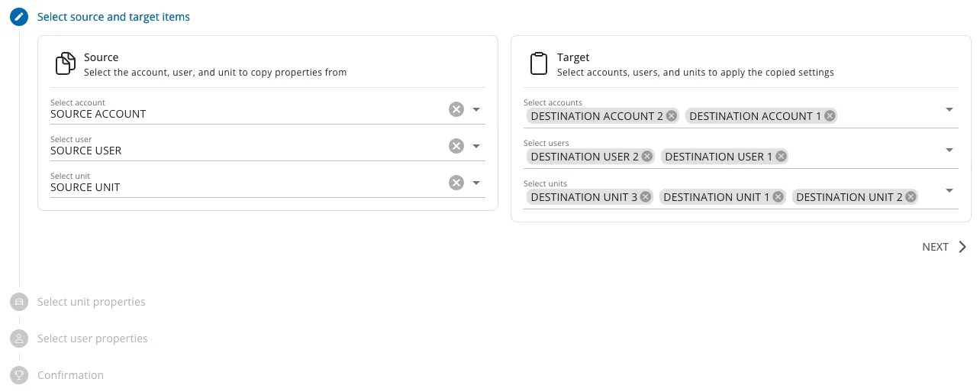The height and width of the screenshot is (392, 980).
Task: Clear the SOURCE ACCOUNT selection
Action: 456,109
